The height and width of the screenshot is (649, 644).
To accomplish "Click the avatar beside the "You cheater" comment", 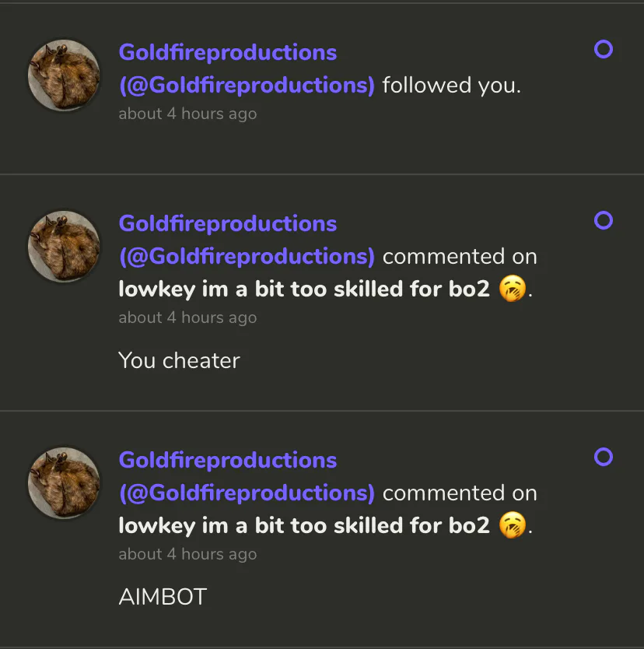I will [x=64, y=247].
